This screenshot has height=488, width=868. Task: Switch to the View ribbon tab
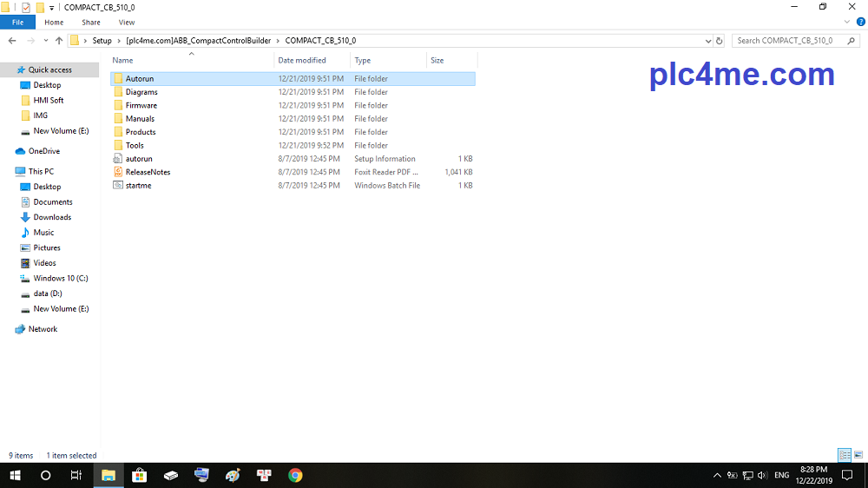click(127, 23)
